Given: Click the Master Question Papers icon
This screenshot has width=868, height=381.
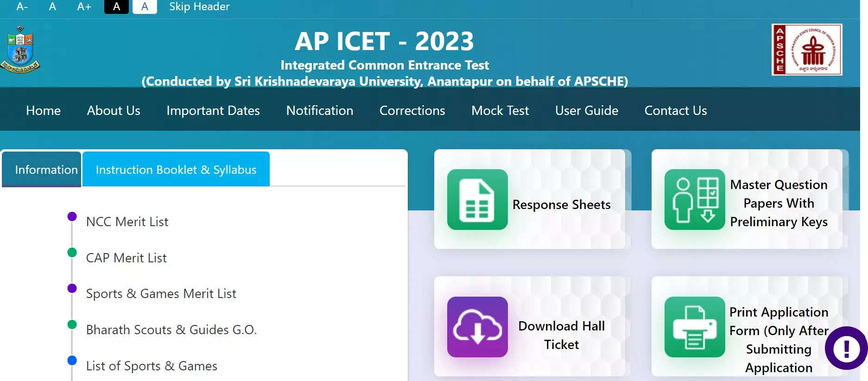Looking at the screenshot, I should (x=695, y=199).
